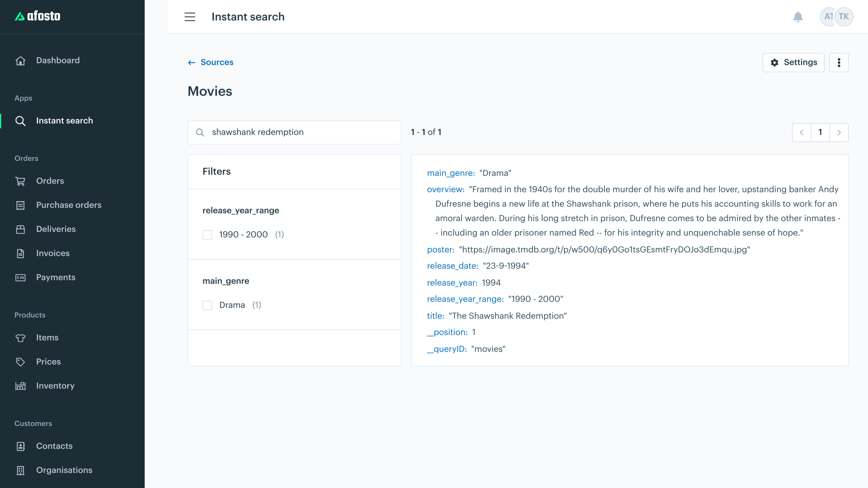The height and width of the screenshot is (488, 868).
Task: Go to next results page
Action: [x=839, y=132]
